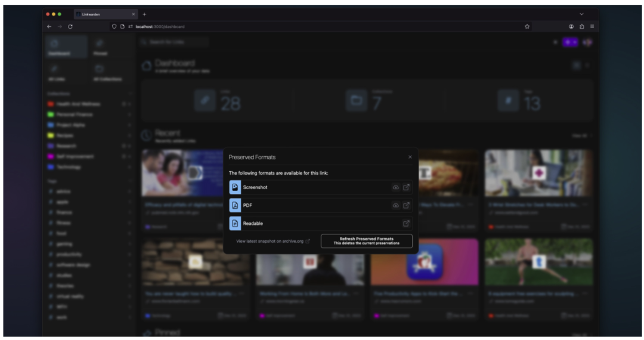Screen dimensions: 644x340
Task: Open the browser hamburger application menu
Action: 592,26
